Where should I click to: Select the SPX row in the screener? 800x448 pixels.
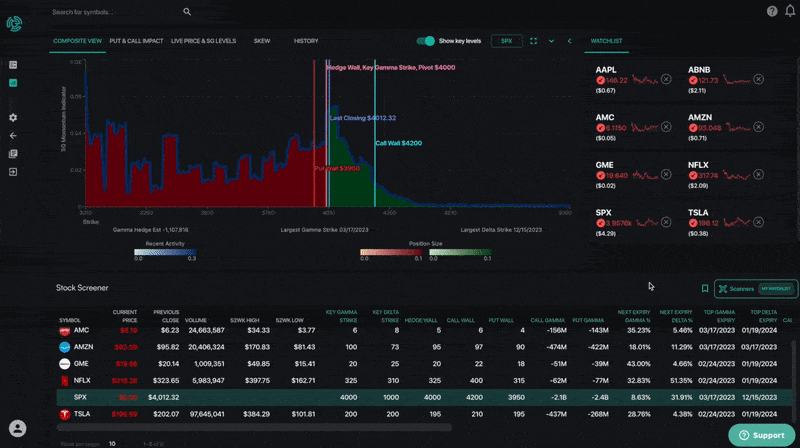[x=424, y=397]
